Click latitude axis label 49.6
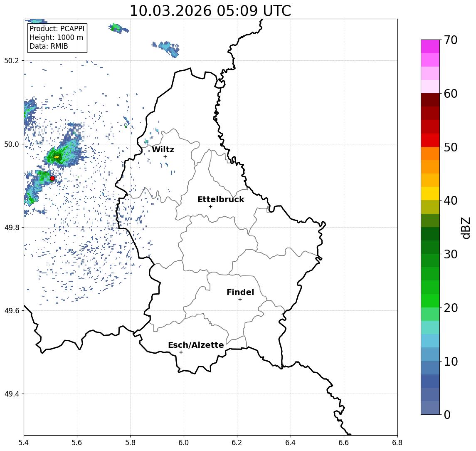The width and height of the screenshot is (476, 451). [12, 311]
